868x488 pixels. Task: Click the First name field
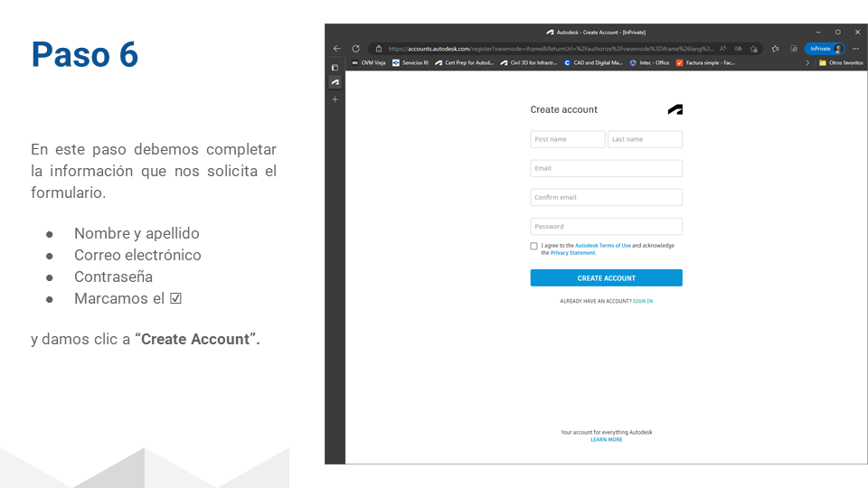568,139
